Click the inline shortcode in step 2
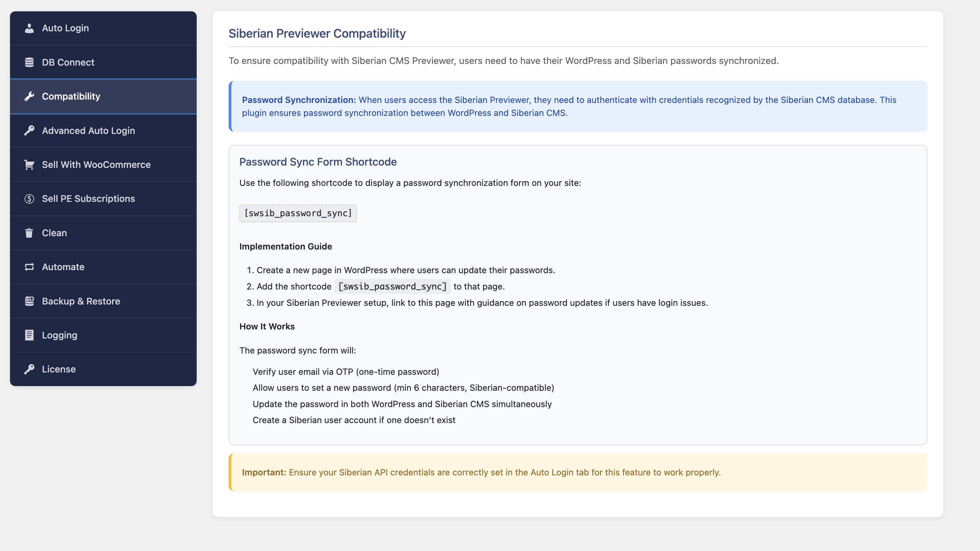This screenshot has width=980, height=551. 392,286
